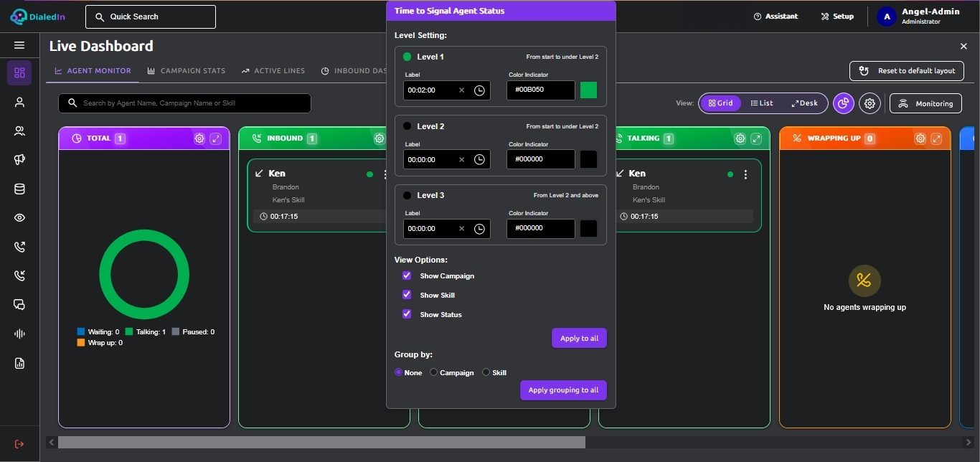Switch to the AGENT MONITOR tab

point(93,71)
